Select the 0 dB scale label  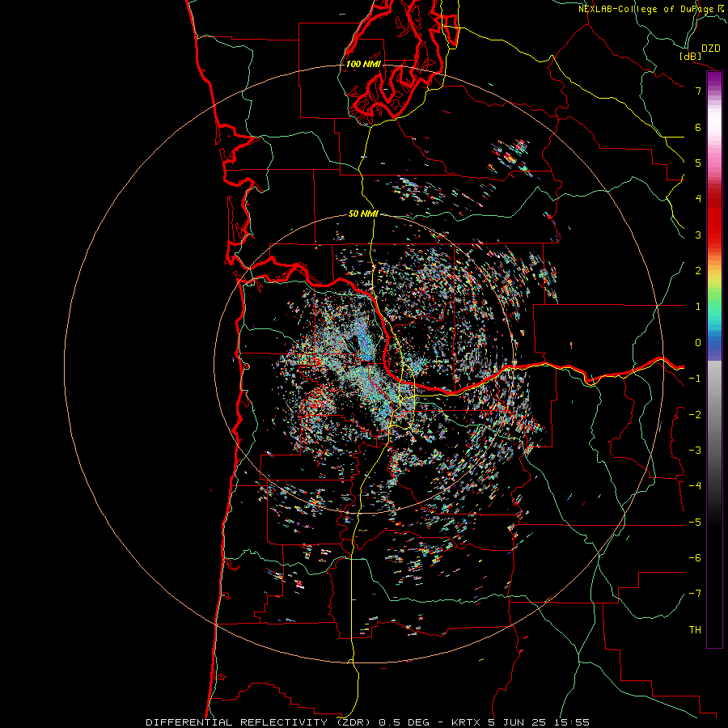pos(698,343)
